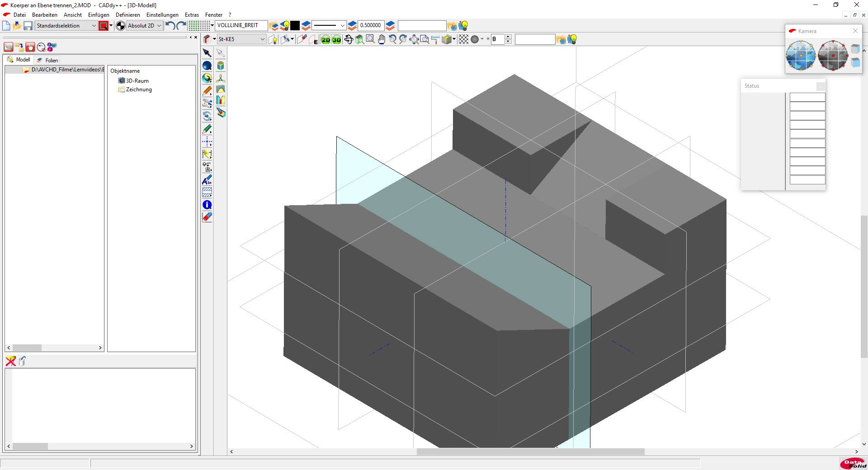Toggle the crosshatch grid display icon
The height and width of the screenshot is (470, 868).
pyautogui.click(x=463, y=40)
